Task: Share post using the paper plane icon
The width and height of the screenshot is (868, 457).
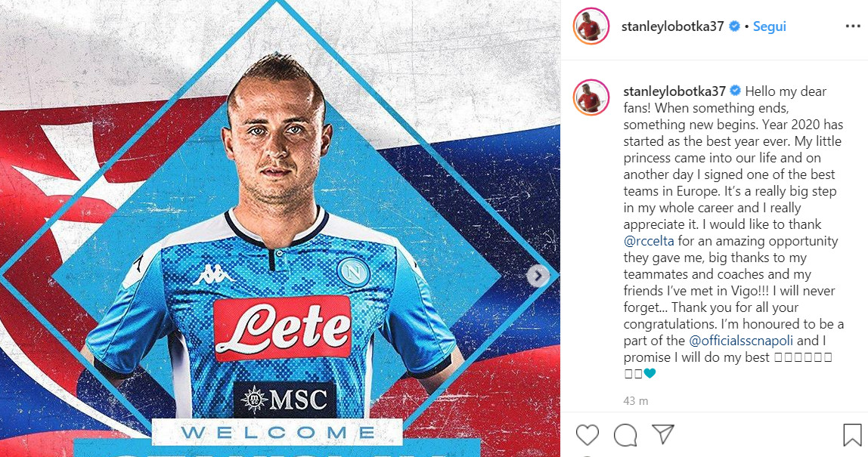Action: pos(662,434)
